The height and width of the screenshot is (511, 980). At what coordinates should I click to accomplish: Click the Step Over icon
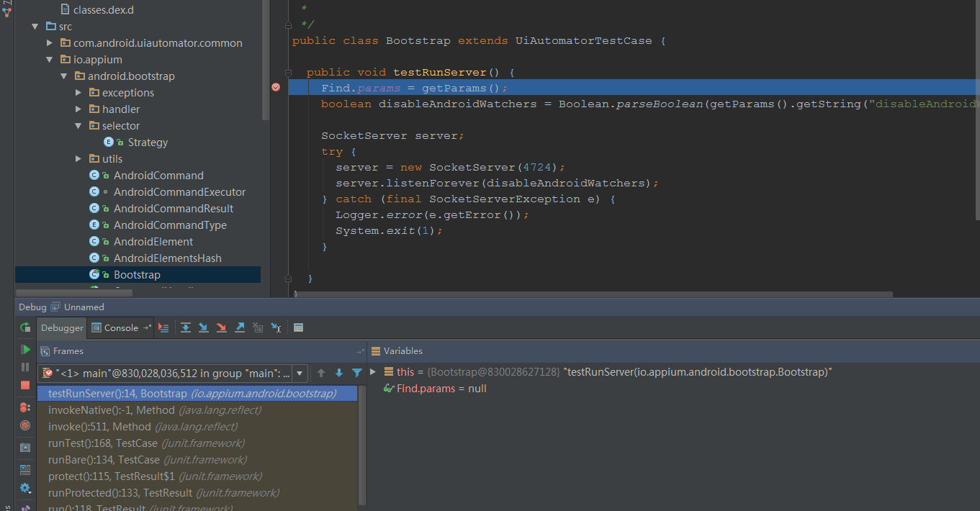pyautogui.click(x=186, y=327)
